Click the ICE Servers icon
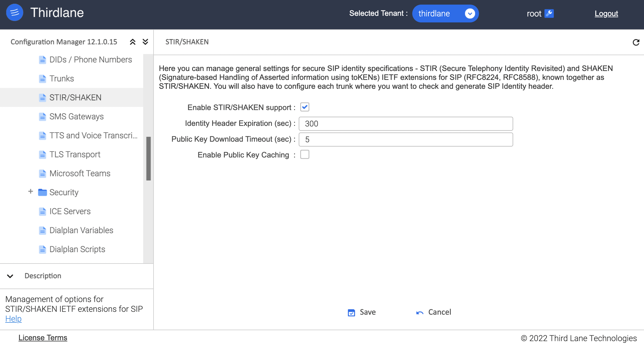This screenshot has width=644, height=346. (42, 211)
